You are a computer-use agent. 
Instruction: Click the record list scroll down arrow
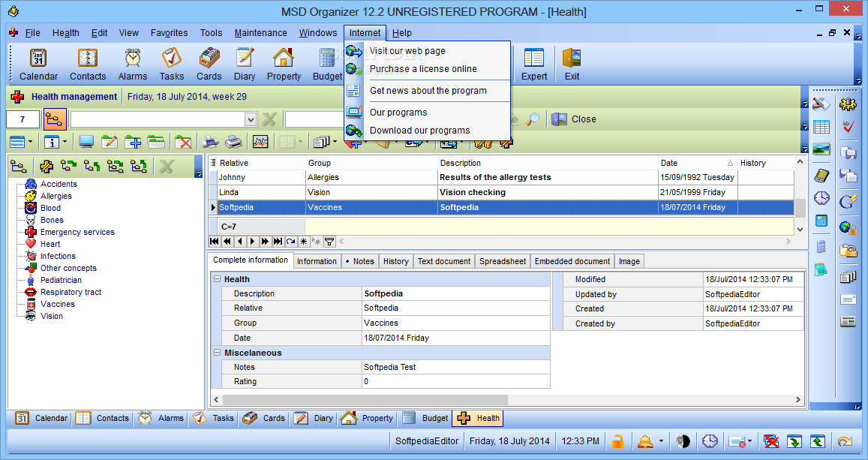[x=800, y=229]
